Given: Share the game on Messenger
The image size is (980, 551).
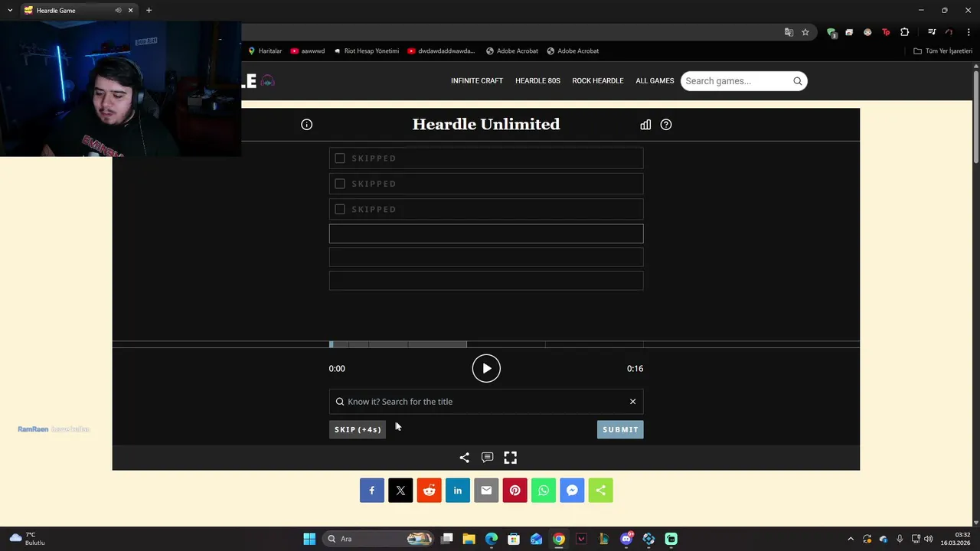Looking at the screenshot, I should [572, 491].
